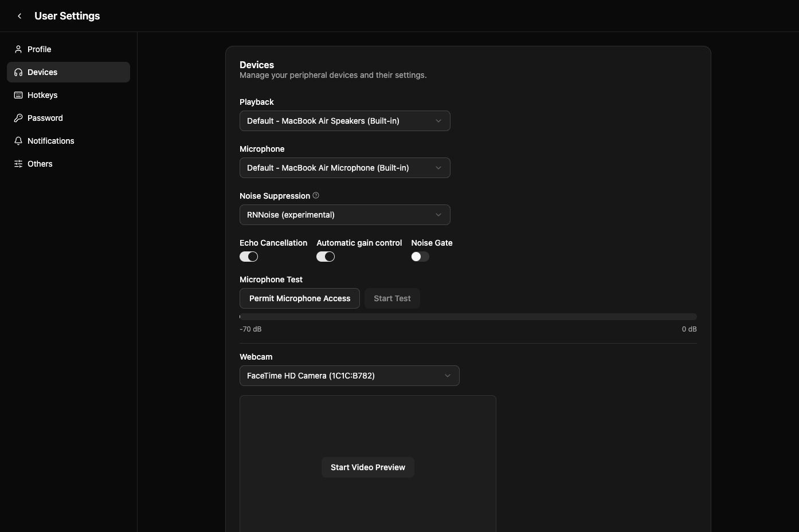Turn off Automatic gain control

click(326, 257)
